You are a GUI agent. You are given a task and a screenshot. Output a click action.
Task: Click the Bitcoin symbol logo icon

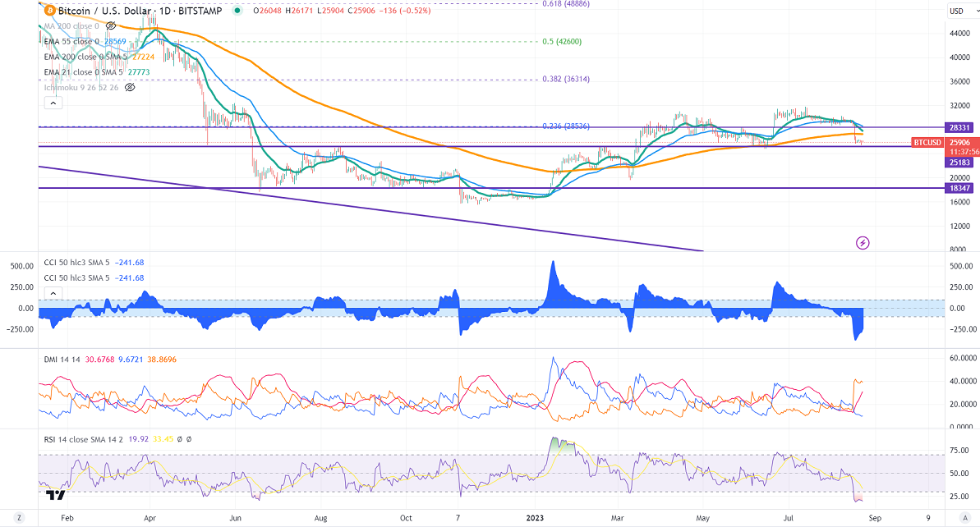(x=49, y=11)
